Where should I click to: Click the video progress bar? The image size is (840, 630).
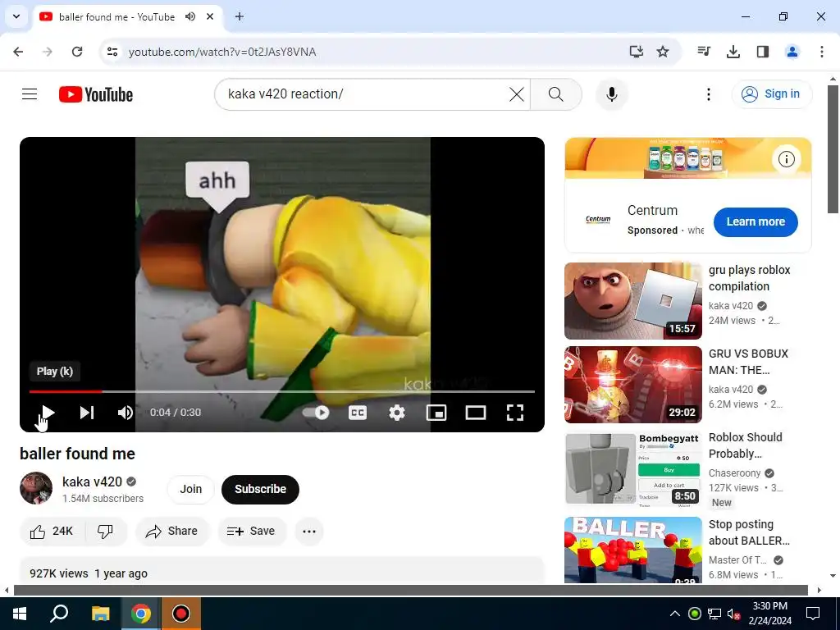(282, 391)
